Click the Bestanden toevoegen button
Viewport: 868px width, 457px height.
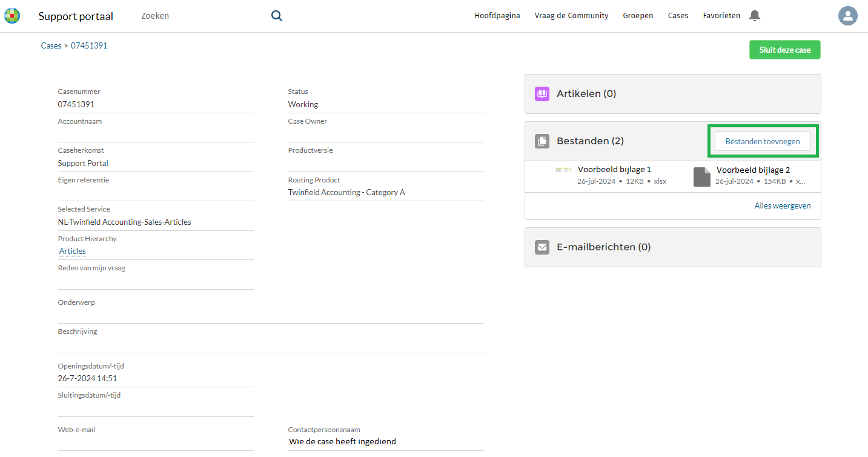[763, 141]
